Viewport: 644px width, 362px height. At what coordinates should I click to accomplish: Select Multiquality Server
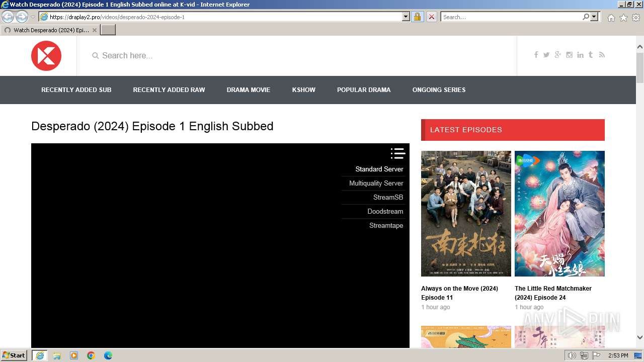tap(376, 183)
